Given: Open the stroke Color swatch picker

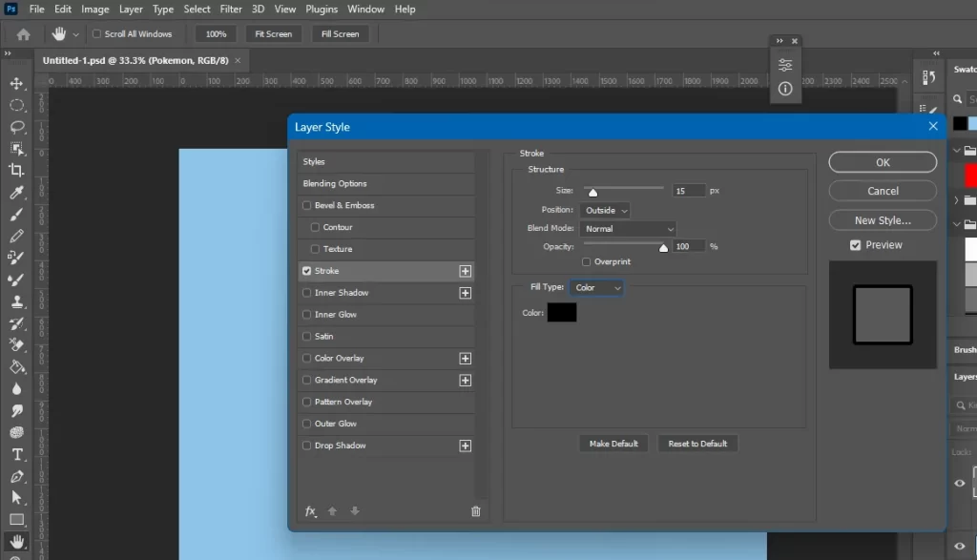Looking at the screenshot, I should click(562, 312).
